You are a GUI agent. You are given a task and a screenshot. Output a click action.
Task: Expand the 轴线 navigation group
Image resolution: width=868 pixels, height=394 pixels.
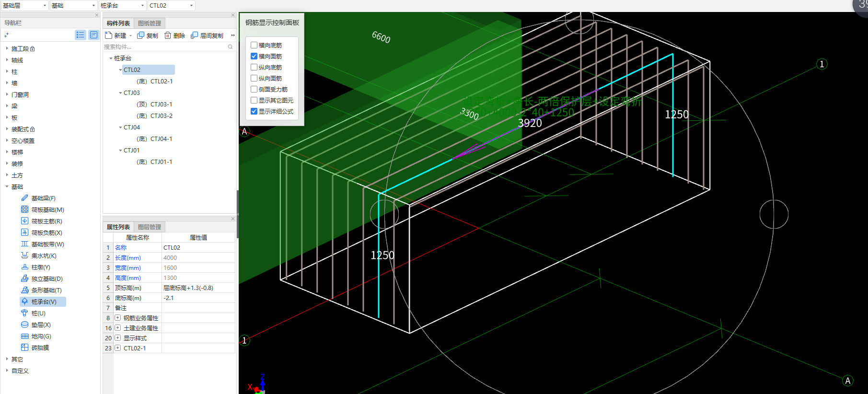pos(7,60)
